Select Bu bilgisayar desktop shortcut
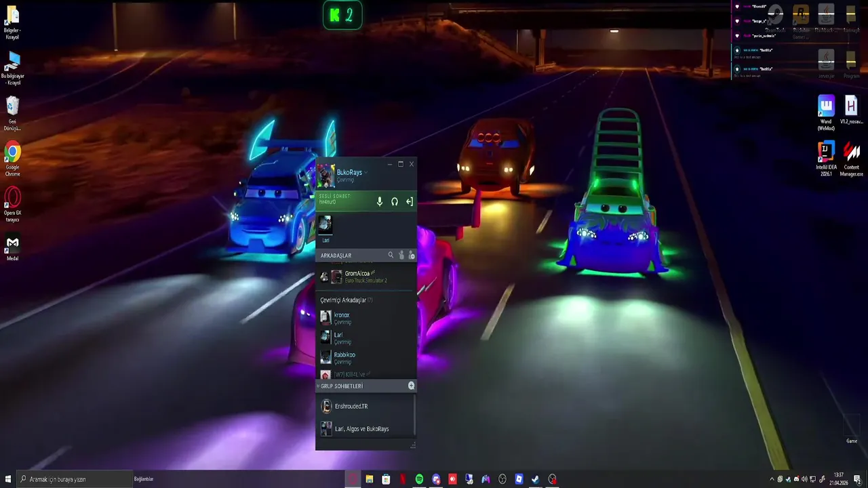This screenshot has height=488, width=868. (12, 68)
